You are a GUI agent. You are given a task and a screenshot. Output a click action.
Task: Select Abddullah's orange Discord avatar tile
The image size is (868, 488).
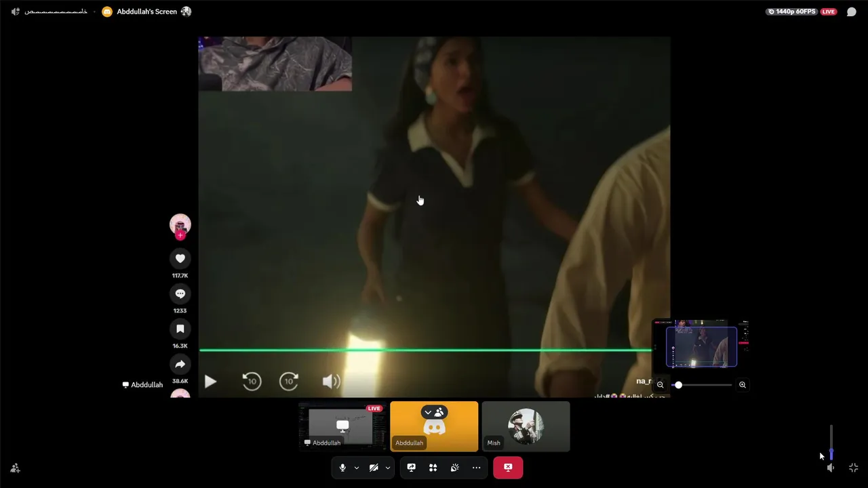pos(434,426)
